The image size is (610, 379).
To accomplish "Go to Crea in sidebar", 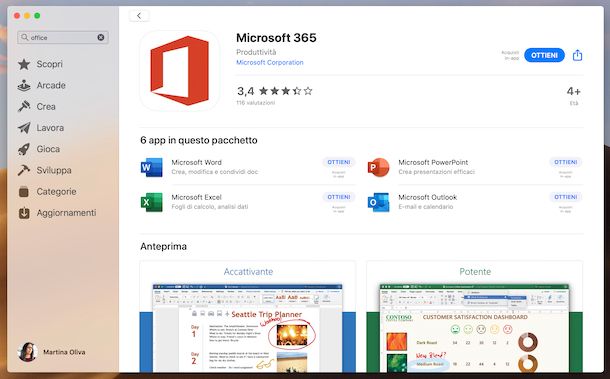I will click(46, 107).
